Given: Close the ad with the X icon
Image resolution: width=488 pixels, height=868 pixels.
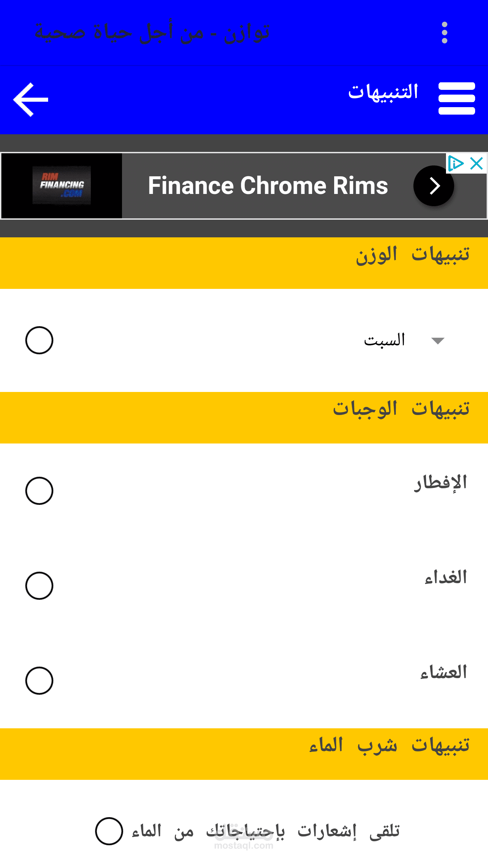Looking at the screenshot, I should (477, 164).
